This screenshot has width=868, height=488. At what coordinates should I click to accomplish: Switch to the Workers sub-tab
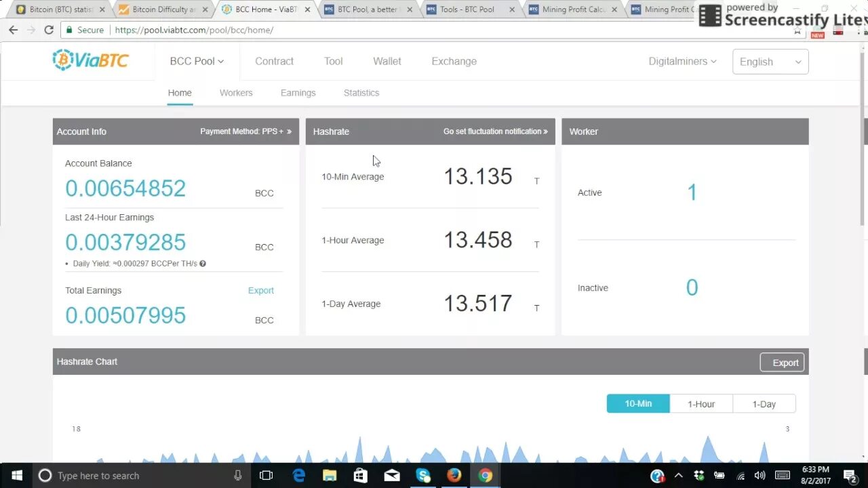tap(236, 93)
